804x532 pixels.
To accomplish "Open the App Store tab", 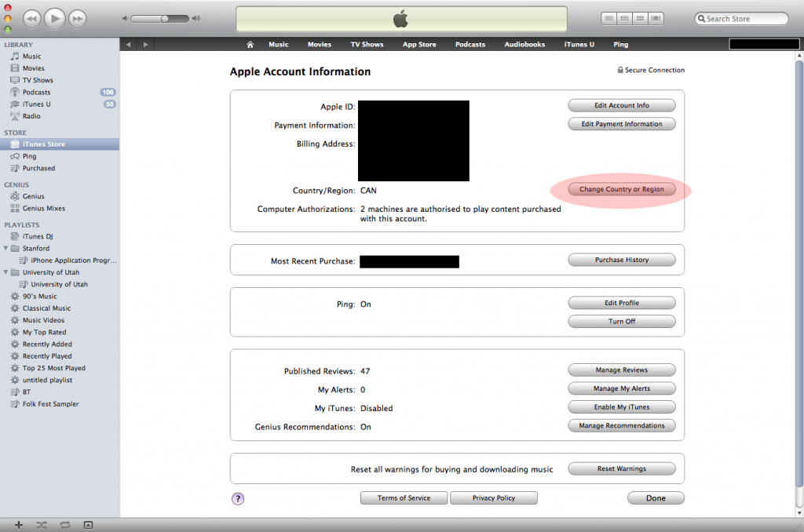I will pyautogui.click(x=419, y=45).
